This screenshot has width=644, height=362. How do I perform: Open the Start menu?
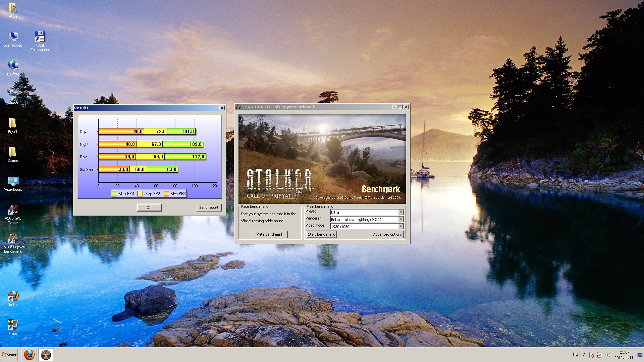point(9,355)
